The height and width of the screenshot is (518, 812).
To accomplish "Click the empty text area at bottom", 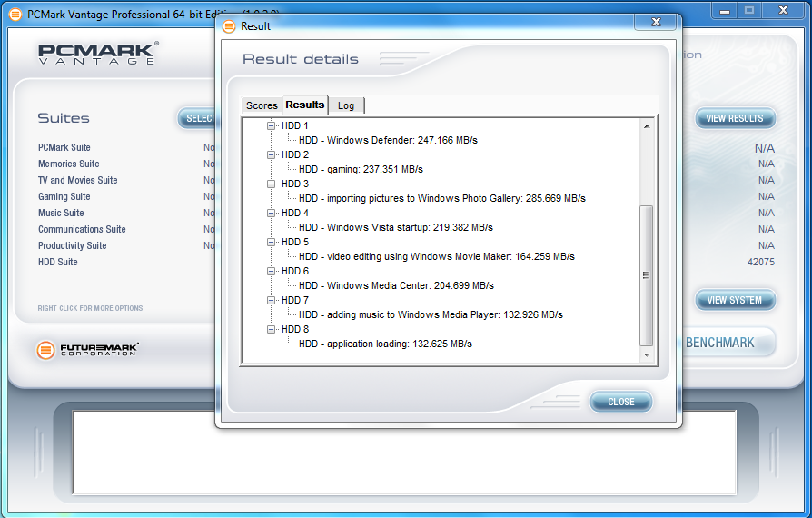I will pyautogui.click(x=404, y=453).
